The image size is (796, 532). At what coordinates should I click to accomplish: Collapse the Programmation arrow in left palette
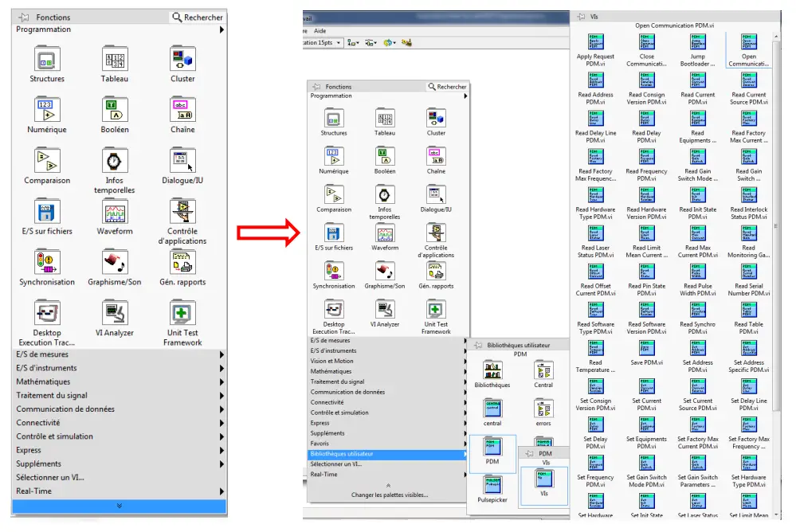pos(222,29)
